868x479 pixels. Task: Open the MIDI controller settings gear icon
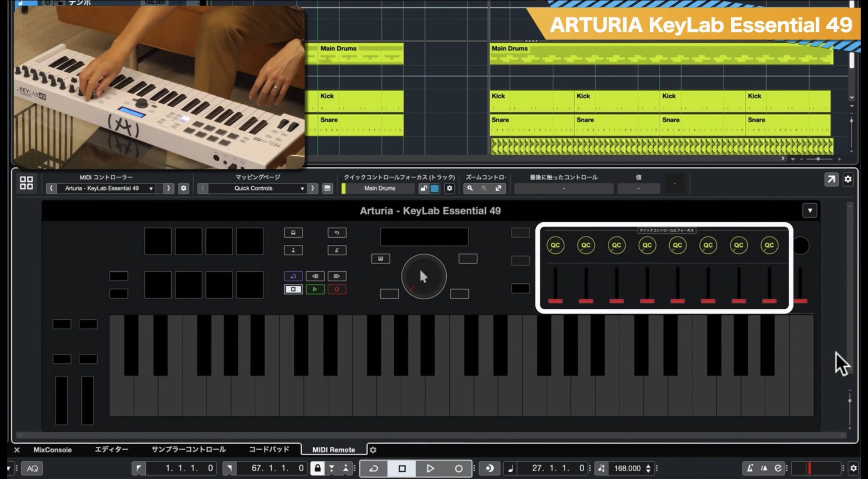(184, 188)
